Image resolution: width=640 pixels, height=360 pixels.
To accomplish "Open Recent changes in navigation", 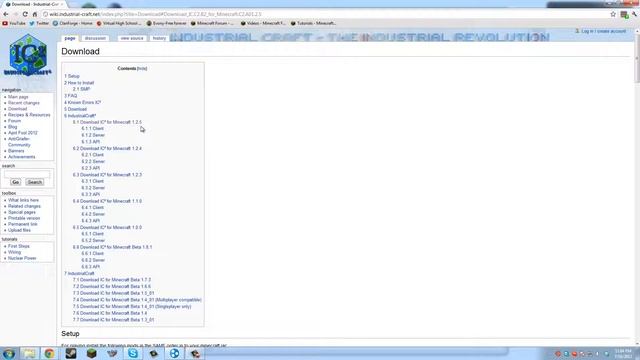I will coord(24,103).
